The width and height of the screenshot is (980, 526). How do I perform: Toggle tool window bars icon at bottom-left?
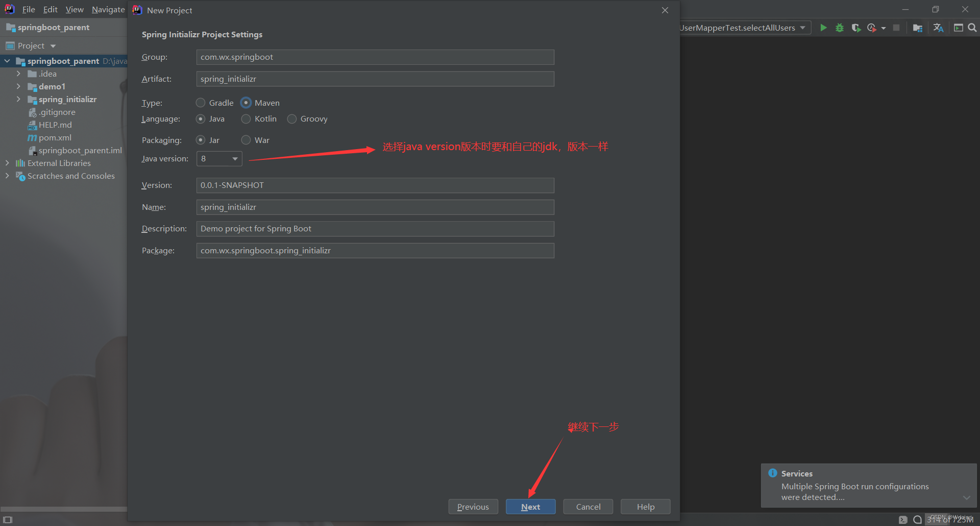pos(8,520)
